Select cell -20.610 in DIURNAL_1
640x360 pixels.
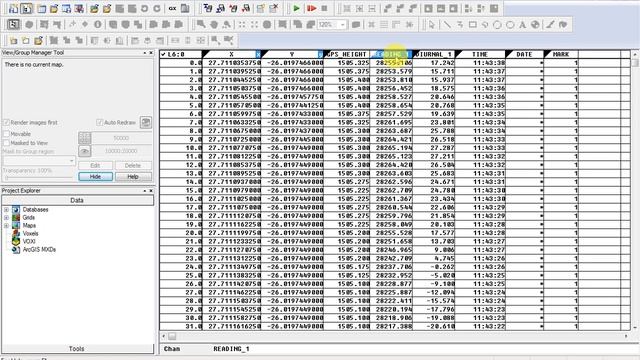point(433,326)
